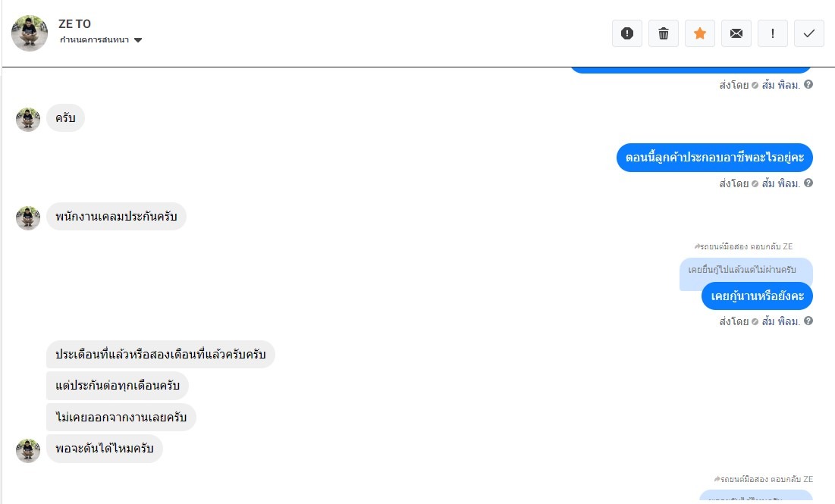Delete conversation with the trash icon
This screenshot has height=504, width=835.
pos(664,33)
